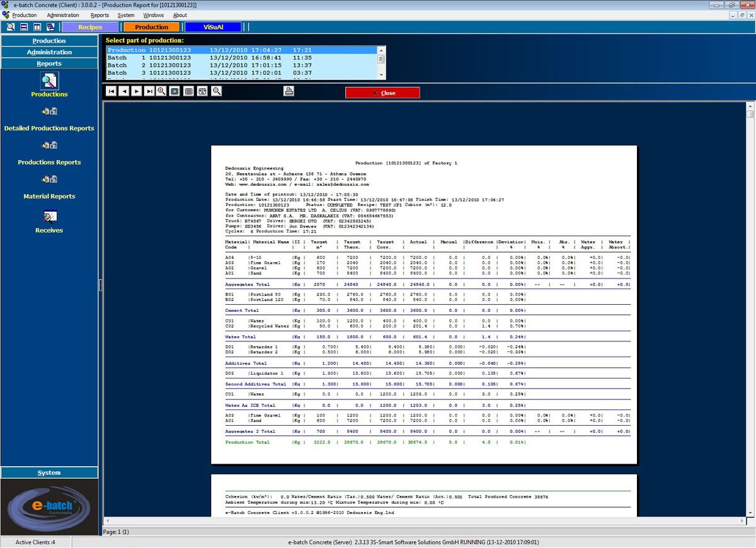Switch to the ViSuAl tab
The width and height of the screenshot is (756, 548).
tap(213, 27)
